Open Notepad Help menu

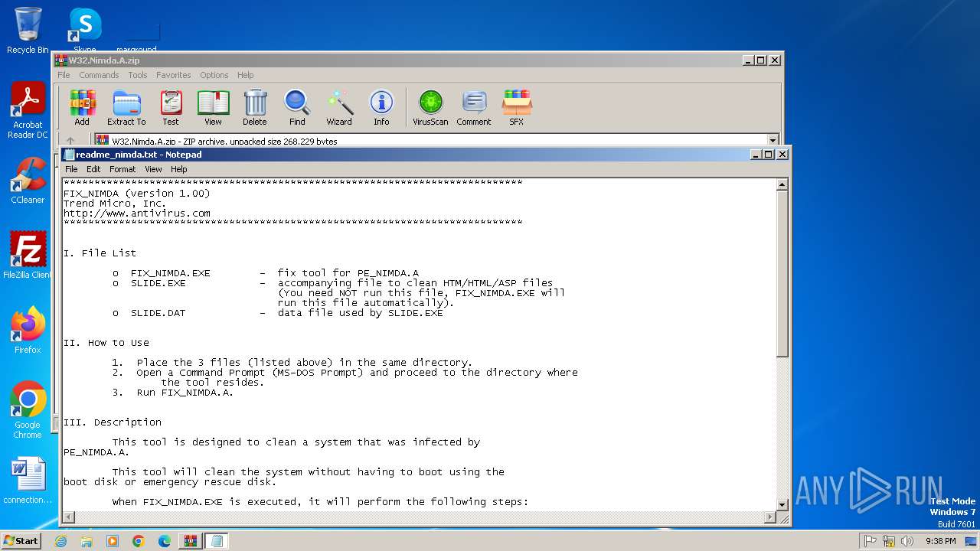pos(178,169)
